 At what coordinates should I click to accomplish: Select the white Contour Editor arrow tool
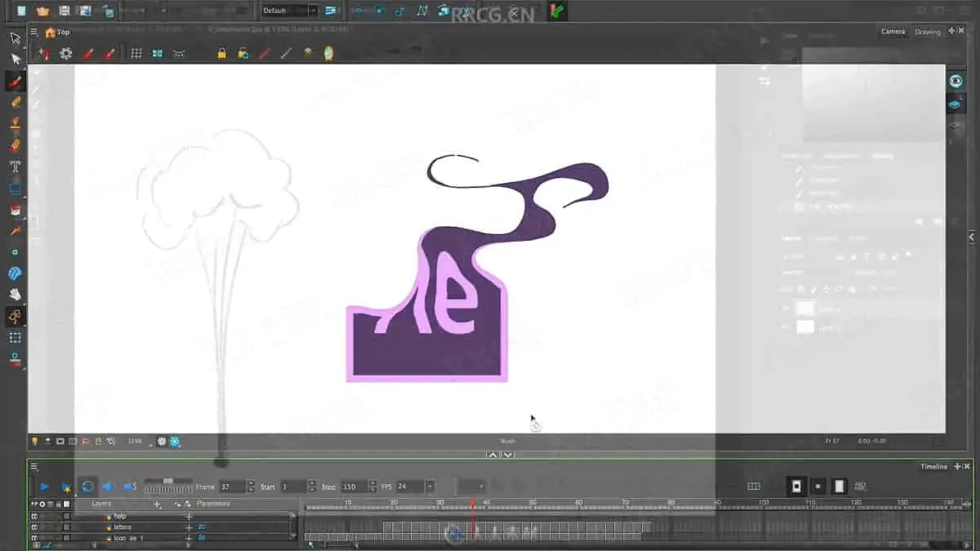[x=15, y=59]
